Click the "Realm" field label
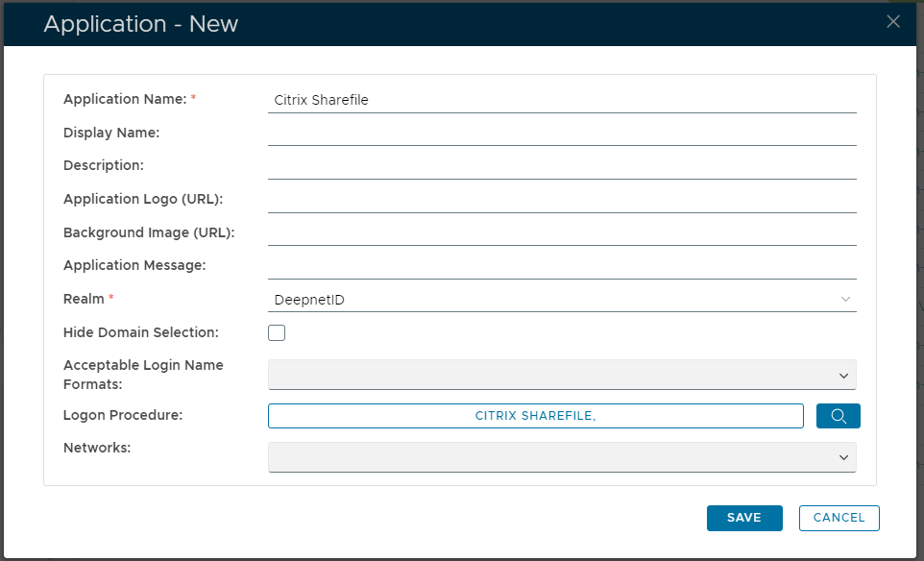This screenshot has width=924, height=561. click(84, 299)
